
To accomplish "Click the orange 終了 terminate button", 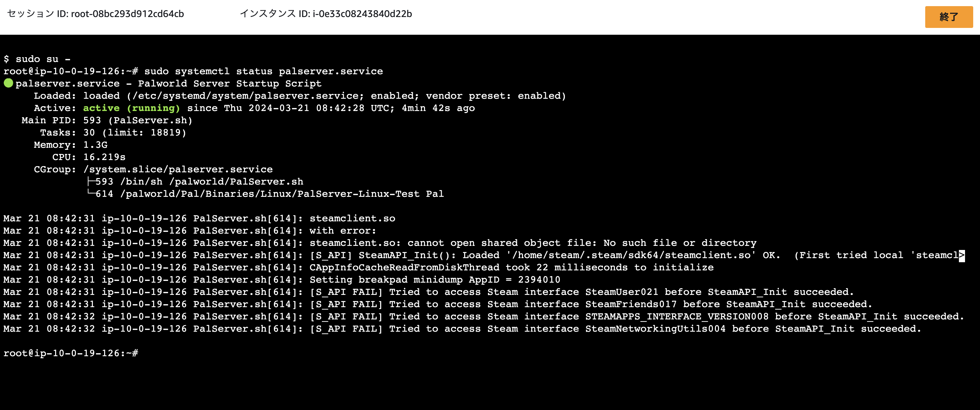I will click(x=948, y=17).
